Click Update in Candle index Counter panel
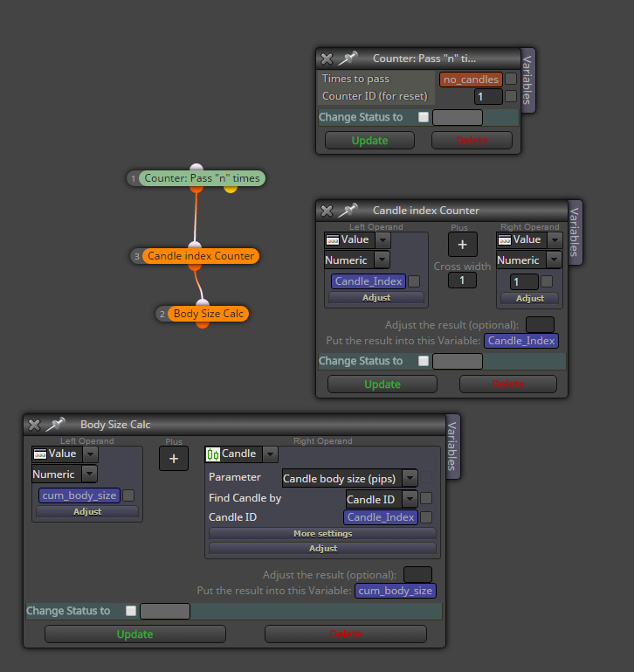This screenshot has width=634, height=672. pyautogui.click(x=382, y=384)
